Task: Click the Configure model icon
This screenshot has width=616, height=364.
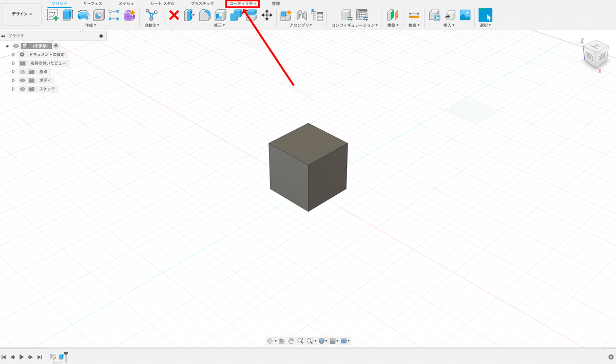Action: (x=346, y=15)
